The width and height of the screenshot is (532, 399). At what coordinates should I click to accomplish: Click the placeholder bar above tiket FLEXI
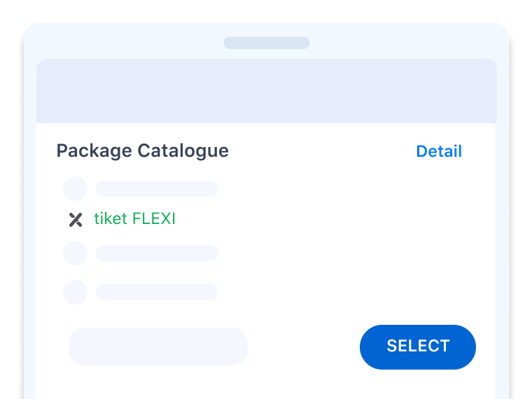[157, 188]
